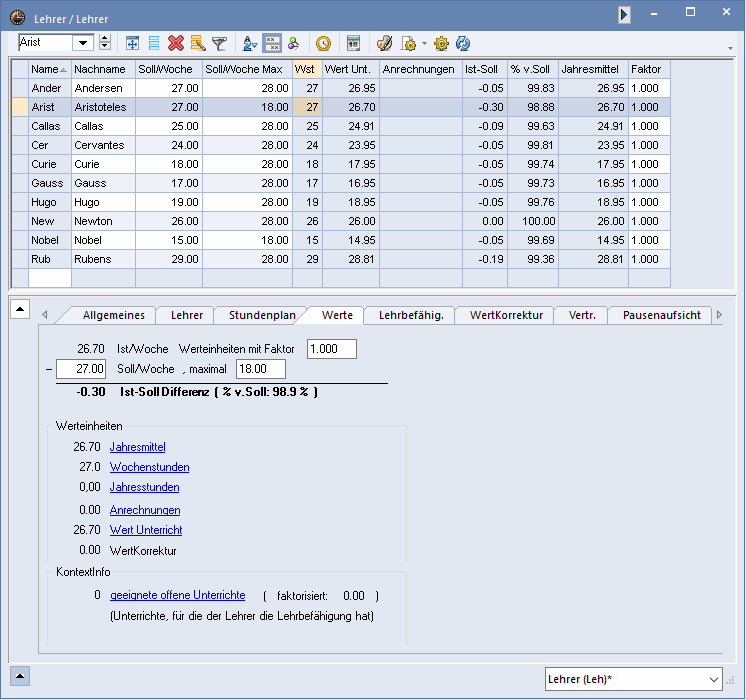Click the up arrow of the teacher stepper
The image size is (746, 700).
pyautogui.click(x=105, y=38)
